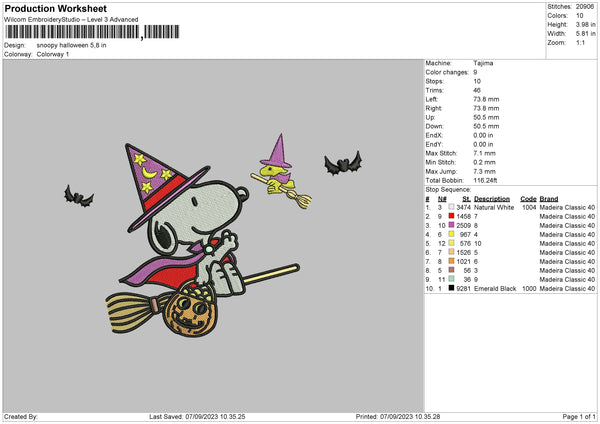Click the bat in the upper right
Image resolution: width=600 pixels, height=424 pixels.
point(343,163)
